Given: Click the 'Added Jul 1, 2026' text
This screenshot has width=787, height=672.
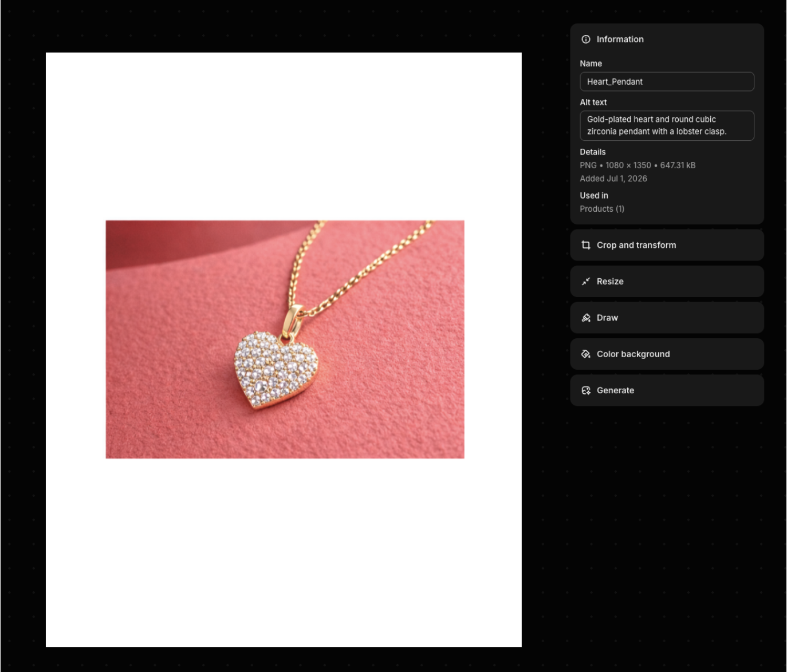Looking at the screenshot, I should 613,179.
